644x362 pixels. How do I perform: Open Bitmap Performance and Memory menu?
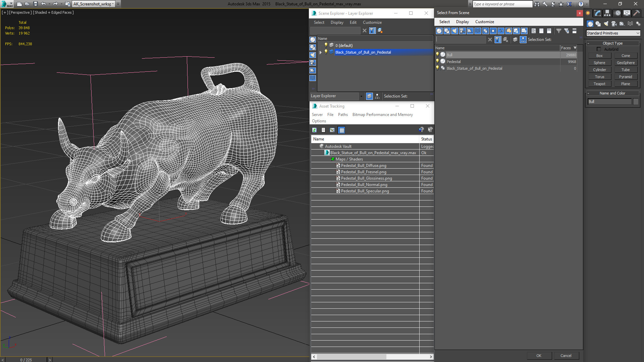382,115
